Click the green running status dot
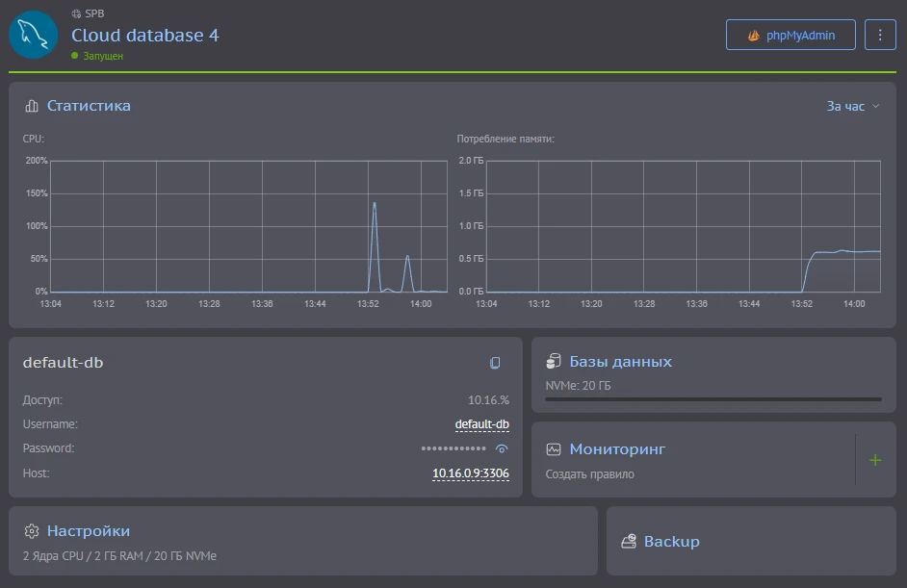Viewport: 907px width, 588px height. click(x=74, y=56)
